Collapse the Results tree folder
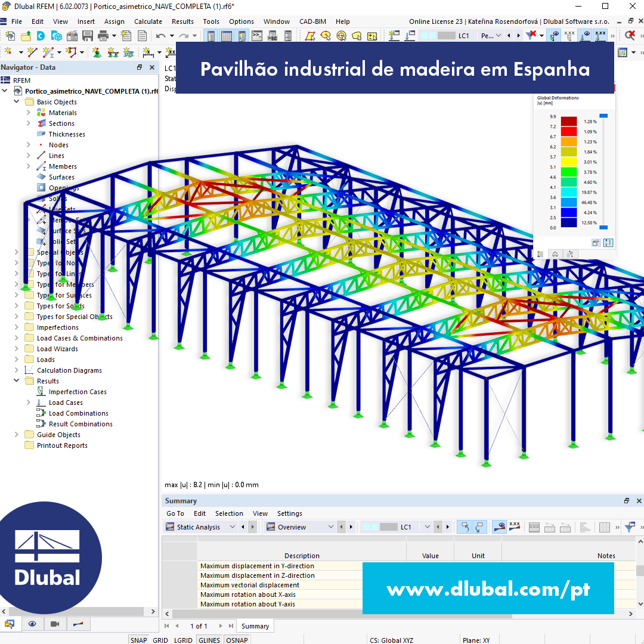Screen dimensions: 644x644 click(x=17, y=380)
